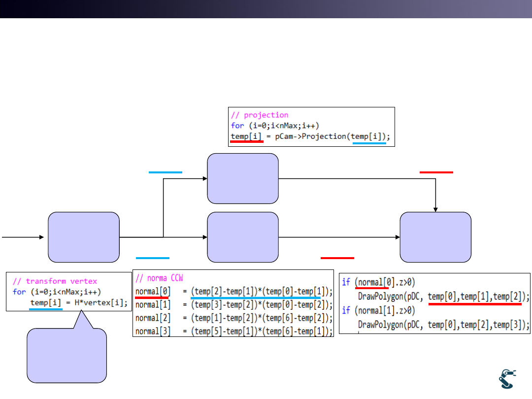Click the first DrawPolygon call with temp[0],temp[1],temp[2]
532x399 pixels.
tap(443, 297)
